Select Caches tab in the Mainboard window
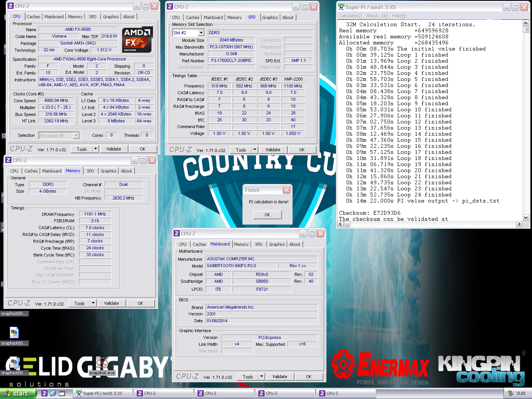Image resolution: width=532 pixels, height=399 pixels. click(x=199, y=244)
